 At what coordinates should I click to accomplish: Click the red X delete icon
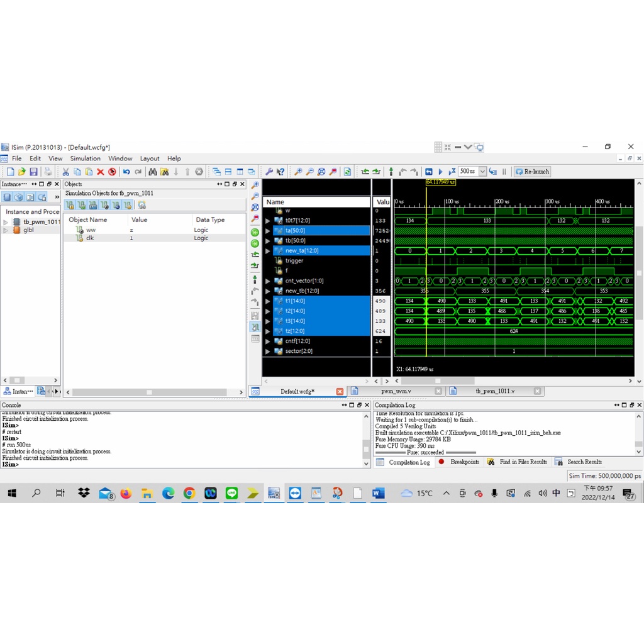[100, 172]
